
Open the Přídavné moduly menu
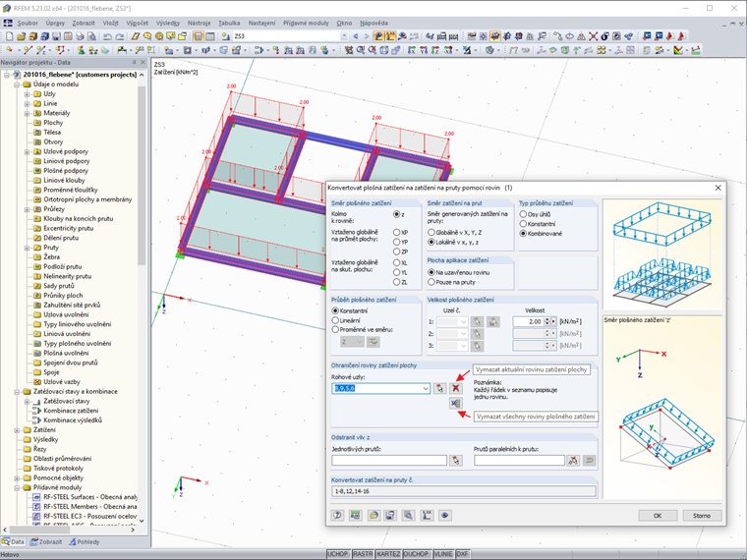point(306,23)
